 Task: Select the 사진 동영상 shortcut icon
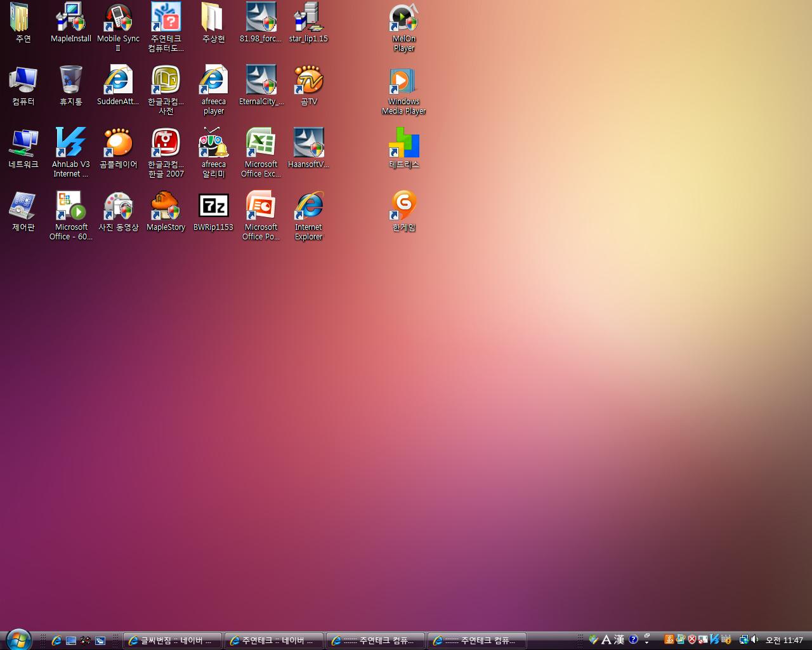[x=118, y=211]
